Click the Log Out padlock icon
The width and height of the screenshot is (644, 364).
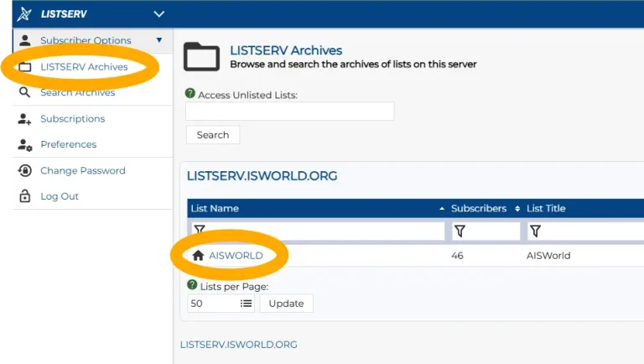pos(24,196)
